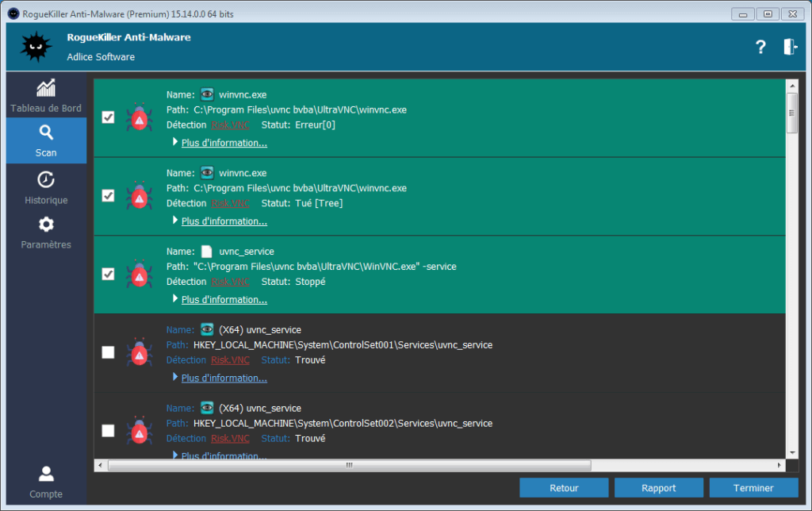Click red bug icon for ControlSet001 entry
The height and width of the screenshot is (511, 812).
(x=140, y=352)
